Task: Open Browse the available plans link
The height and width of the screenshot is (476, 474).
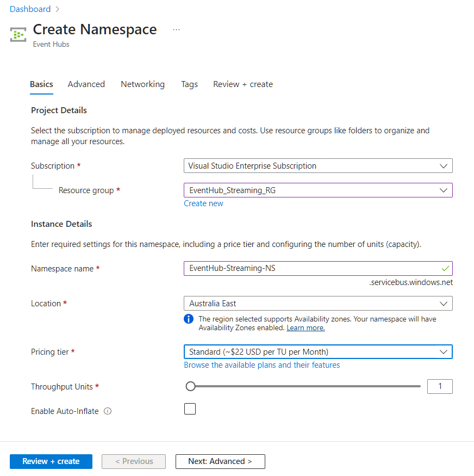Action: click(262, 365)
